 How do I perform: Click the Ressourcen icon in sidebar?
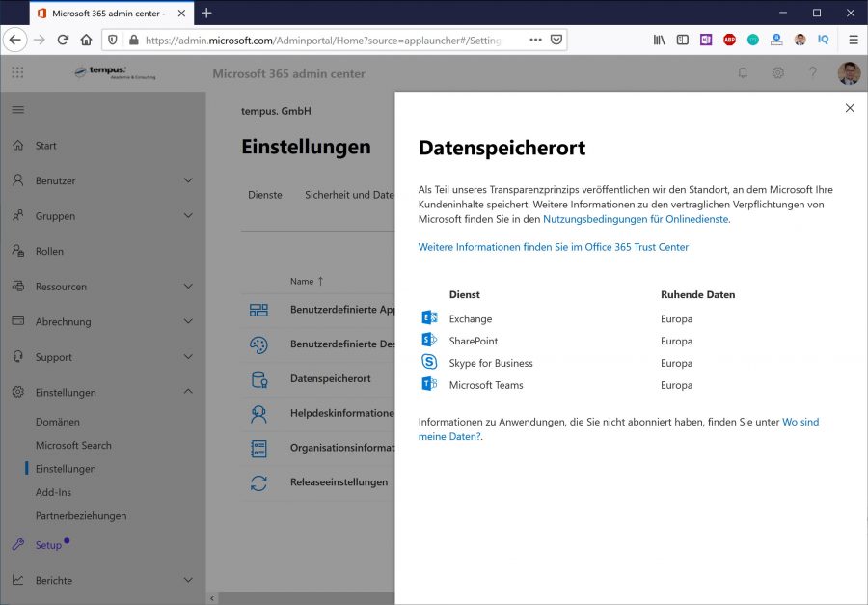(x=17, y=286)
